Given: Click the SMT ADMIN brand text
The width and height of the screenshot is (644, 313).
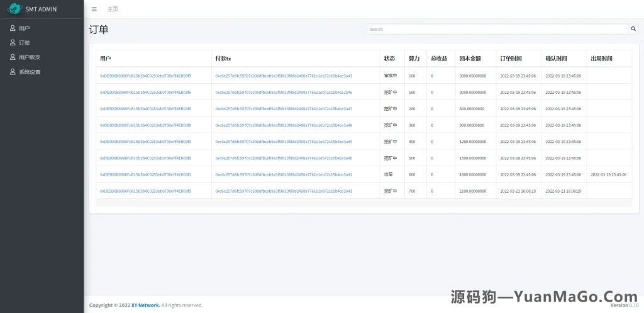Looking at the screenshot, I should (x=41, y=9).
